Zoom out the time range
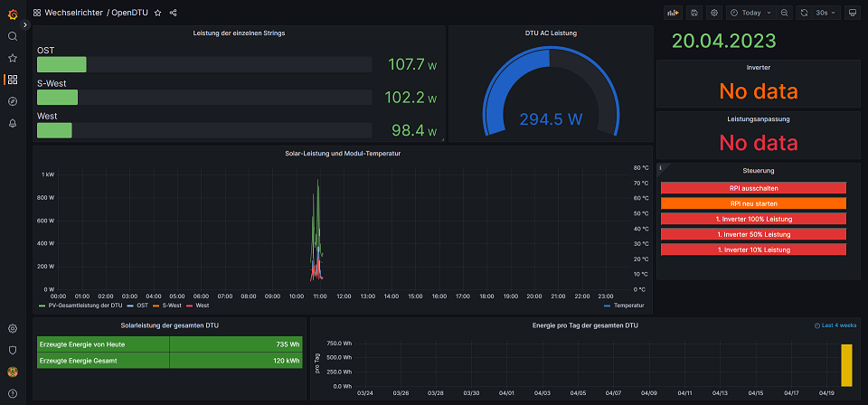Viewport: 868px width, 405px height. coord(783,14)
